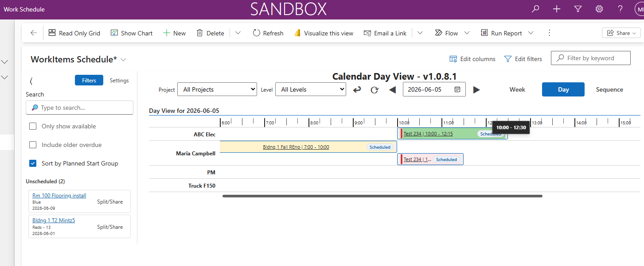The height and width of the screenshot is (266, 644).
Task: Click the Work Schedule app title
Action: click(x=24, y=9)
